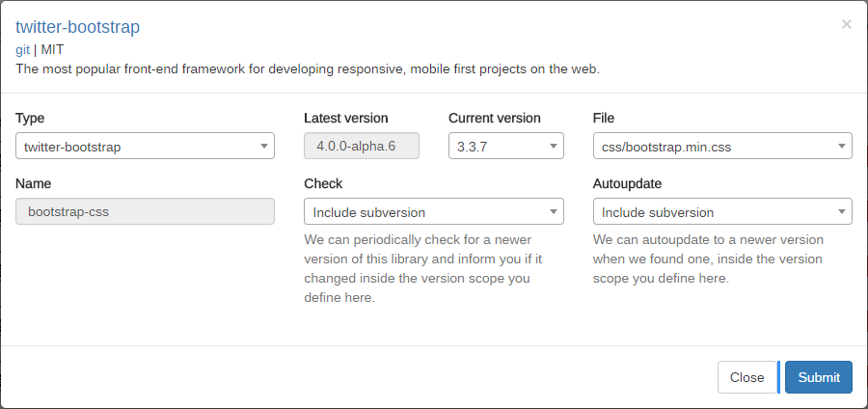
Task: Open the Check scope dropdown
Action: point(433,211)
